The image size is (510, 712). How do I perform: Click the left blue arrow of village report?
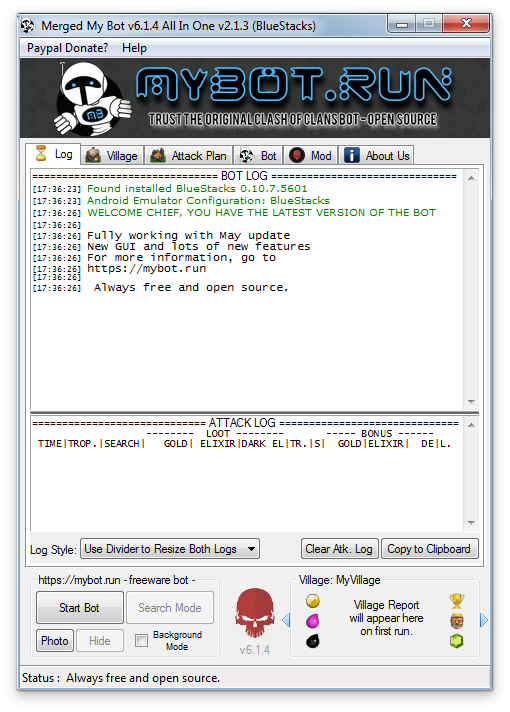click(x=286, y=620)
